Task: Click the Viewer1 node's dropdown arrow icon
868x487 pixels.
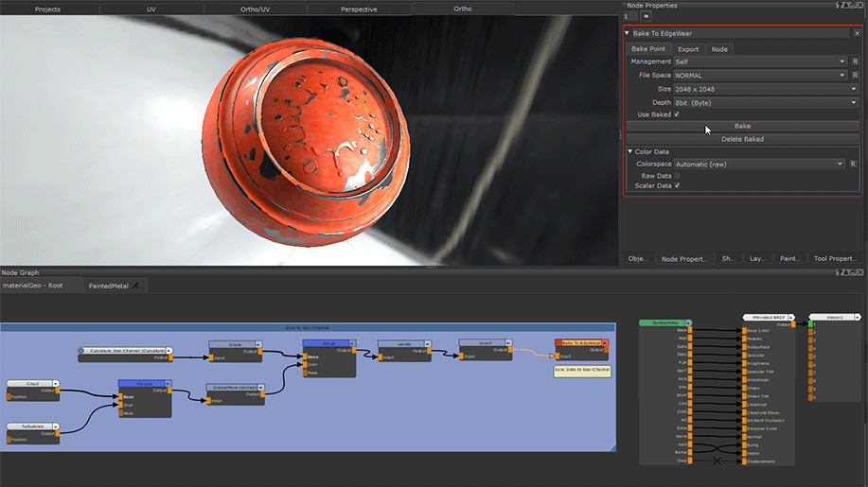Action: 858,318
